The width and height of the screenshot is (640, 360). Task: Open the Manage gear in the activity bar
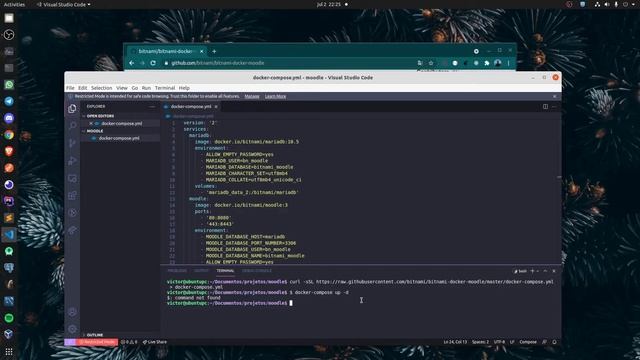[x=72, y=329]
